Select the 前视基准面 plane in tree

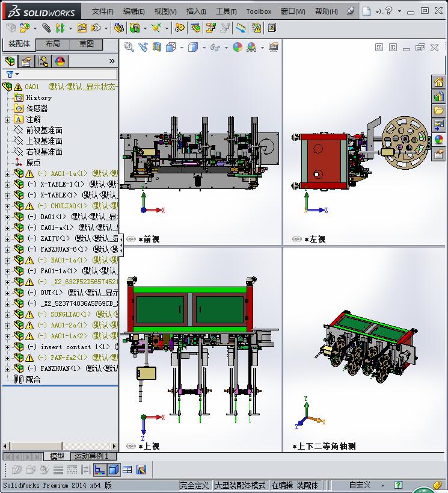tap(44, 130)
